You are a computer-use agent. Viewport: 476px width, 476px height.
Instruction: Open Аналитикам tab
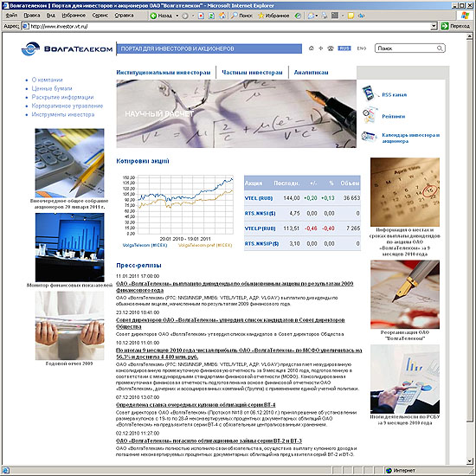coord(311,73)
